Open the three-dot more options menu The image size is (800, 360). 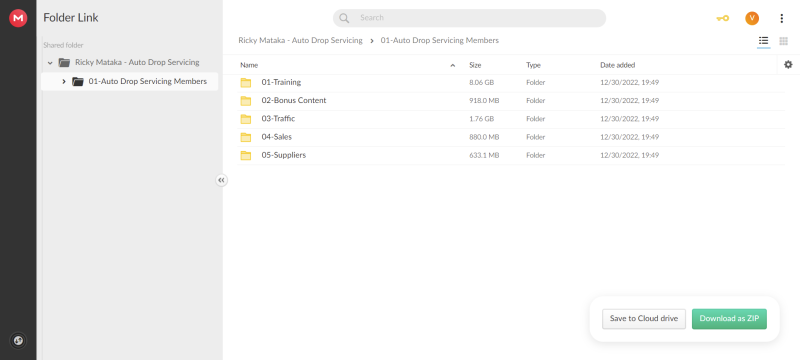(x=782, y=18)
